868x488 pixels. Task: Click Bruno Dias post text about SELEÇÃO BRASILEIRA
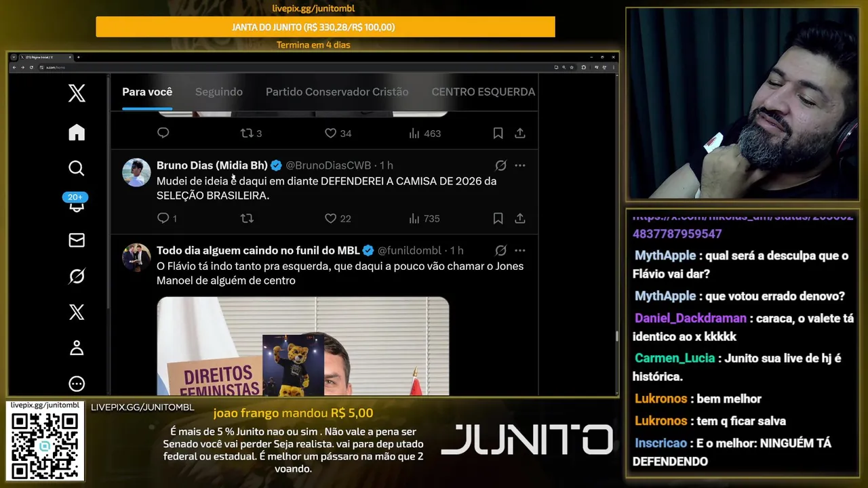click(326, 188)
